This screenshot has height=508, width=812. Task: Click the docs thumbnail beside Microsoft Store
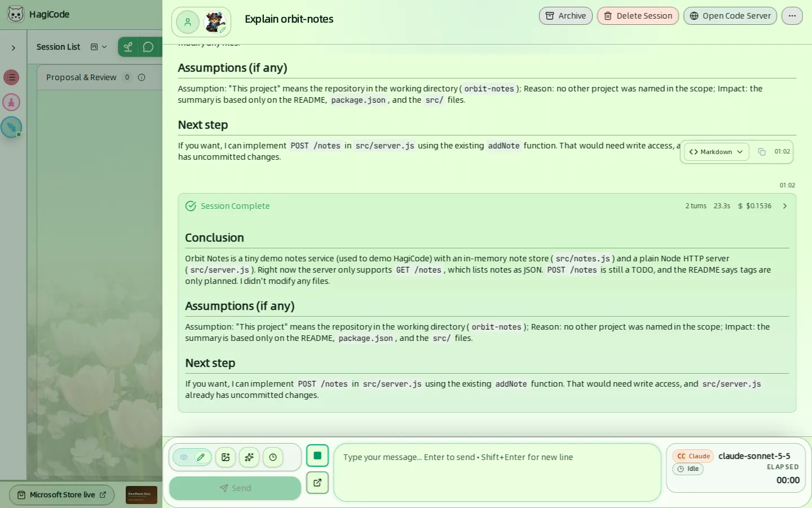pos(142,495)
